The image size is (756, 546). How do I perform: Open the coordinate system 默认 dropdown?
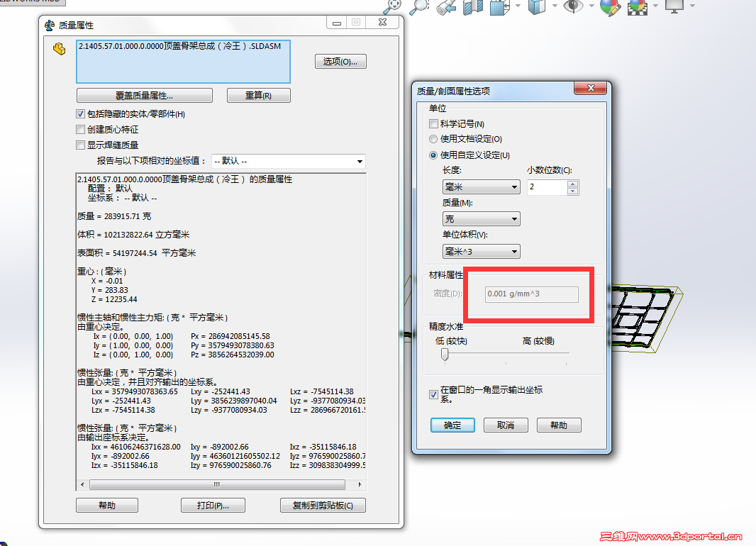[x=289, y=161]
